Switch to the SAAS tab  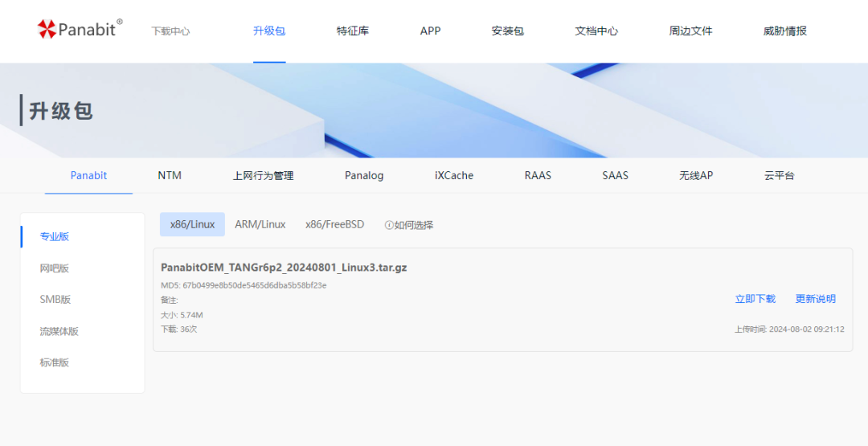pyautogui.click(x=615, y=175)
